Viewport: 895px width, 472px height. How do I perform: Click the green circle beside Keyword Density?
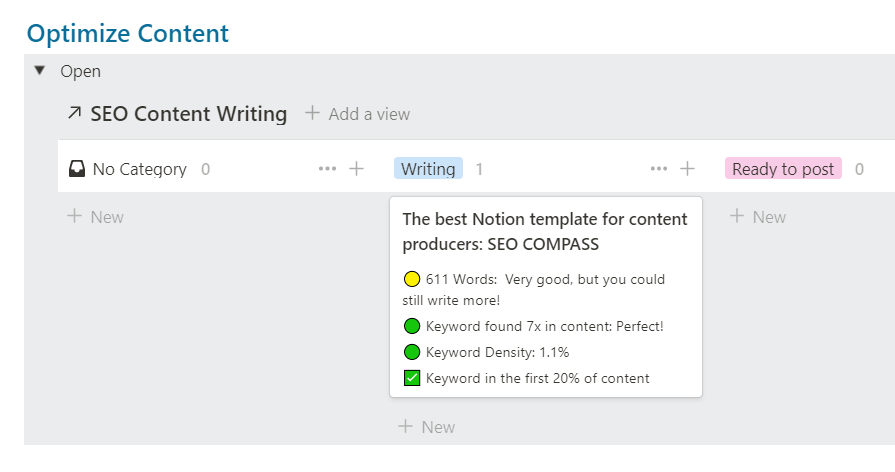click(412, 352)
